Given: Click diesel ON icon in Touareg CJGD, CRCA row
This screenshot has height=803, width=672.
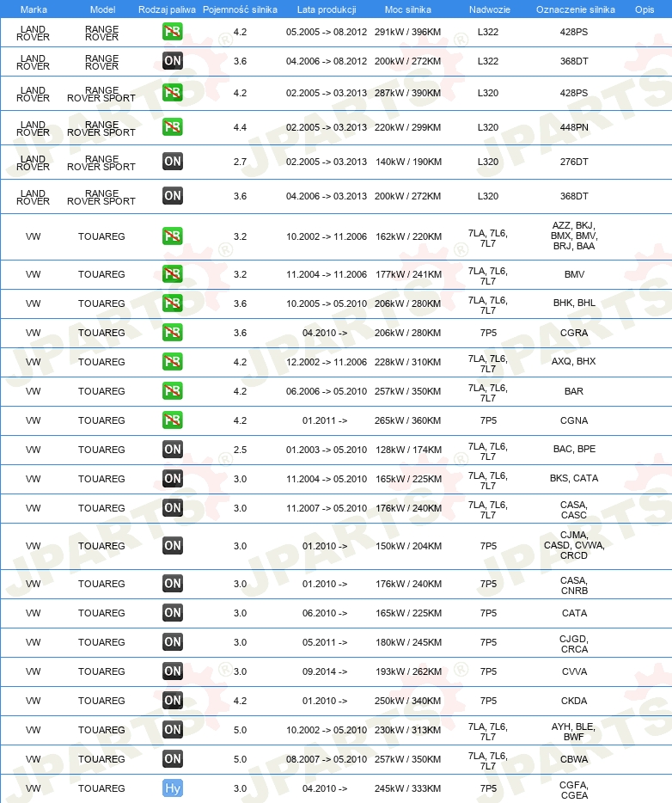Looking at the screenshot, I should pos(173,641).
